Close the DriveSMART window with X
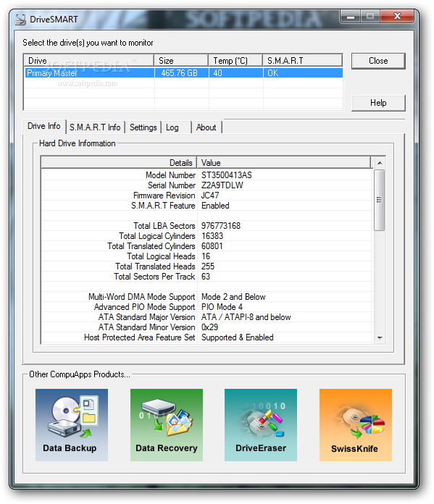434x504 pixels. (397, 17)
